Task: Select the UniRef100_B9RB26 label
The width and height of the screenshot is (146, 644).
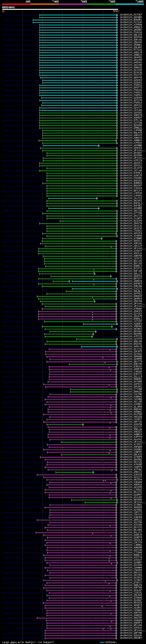Action: pyautogui.click(x=131, y=183)
